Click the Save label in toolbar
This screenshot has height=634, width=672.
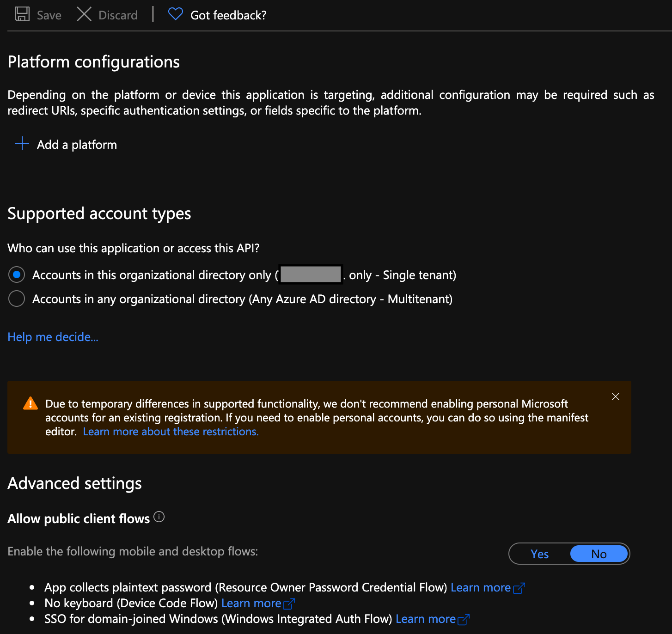point(49,15)
